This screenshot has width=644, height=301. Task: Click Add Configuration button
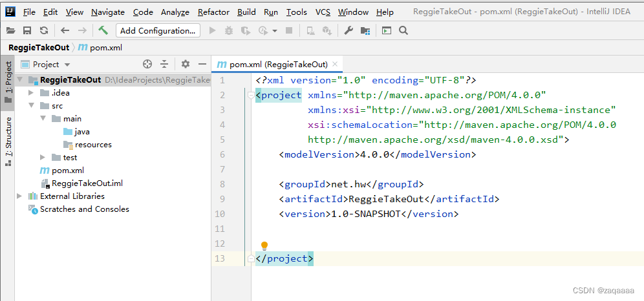pyautogui.click(x=158, y=30)
